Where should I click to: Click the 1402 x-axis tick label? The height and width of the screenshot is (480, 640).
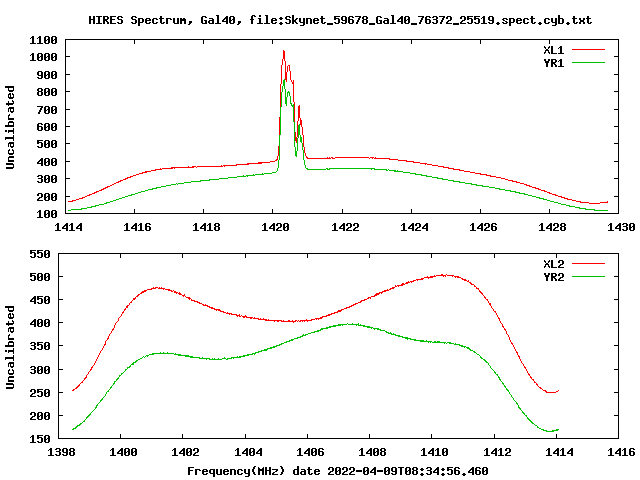coord(186,452)
